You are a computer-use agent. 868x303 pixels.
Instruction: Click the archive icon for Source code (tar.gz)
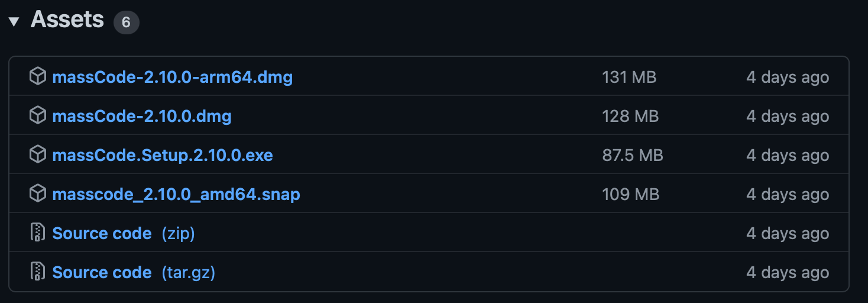[38, 272]
